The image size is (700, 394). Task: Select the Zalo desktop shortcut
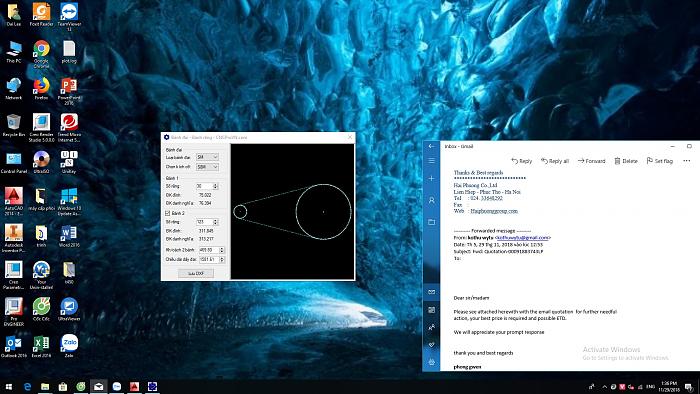click(69, 346)
